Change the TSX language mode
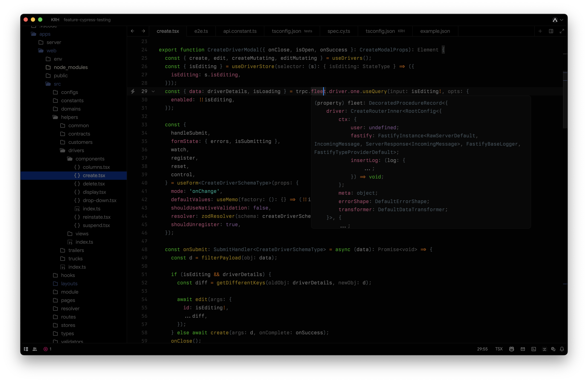The height and width of the screenshot is (382, 588). point(499,349)
